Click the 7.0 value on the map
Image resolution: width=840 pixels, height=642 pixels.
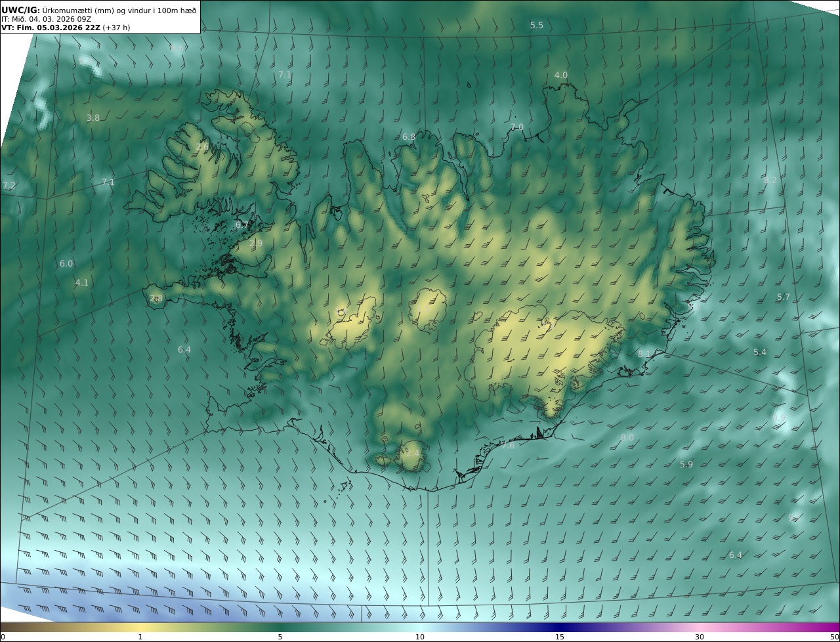tap(517, 127)
